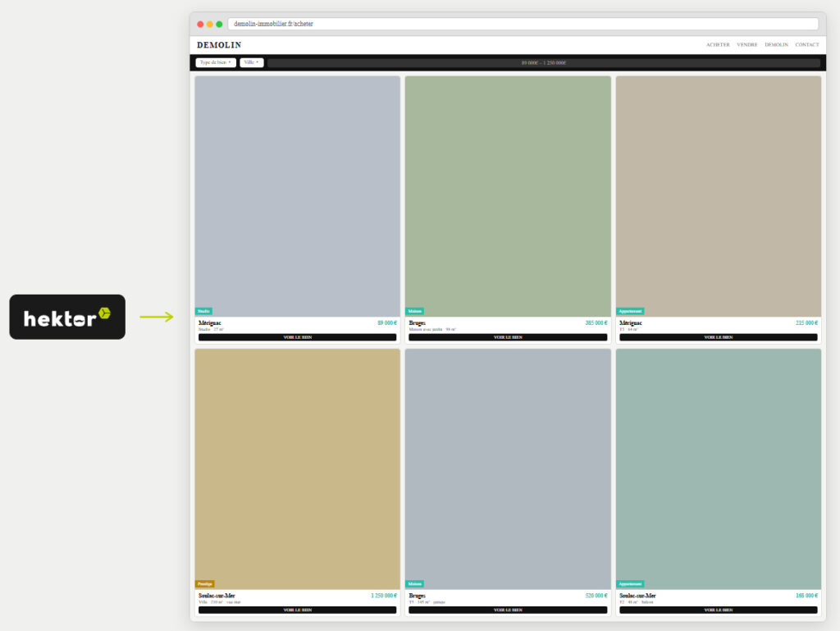Viewport: 840px width, 631px height.
Task: Open the Ville filter dropdown
Action: (x=252, y=62)
